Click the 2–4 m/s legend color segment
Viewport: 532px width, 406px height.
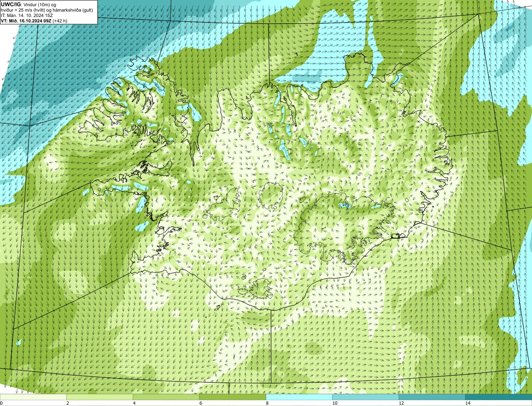[x=100, y=397]
